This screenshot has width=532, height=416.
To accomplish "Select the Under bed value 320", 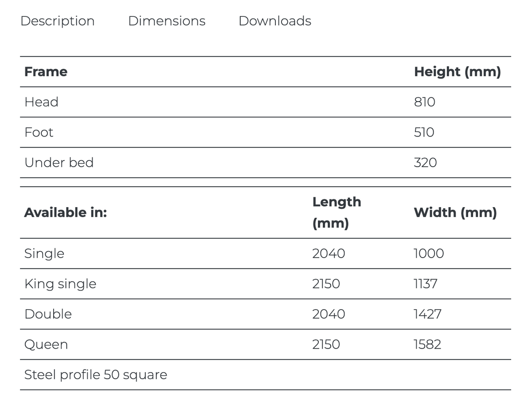I will click(x=425, y=162).
